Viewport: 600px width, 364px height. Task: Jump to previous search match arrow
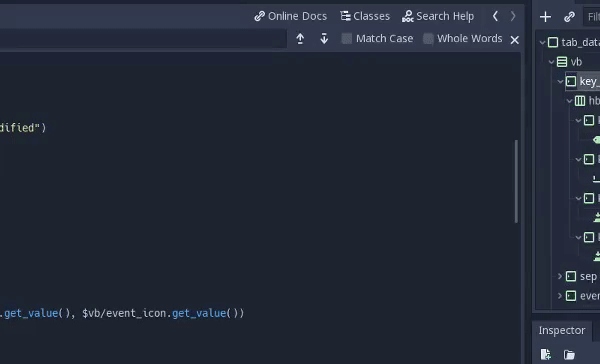coord(300,39)
